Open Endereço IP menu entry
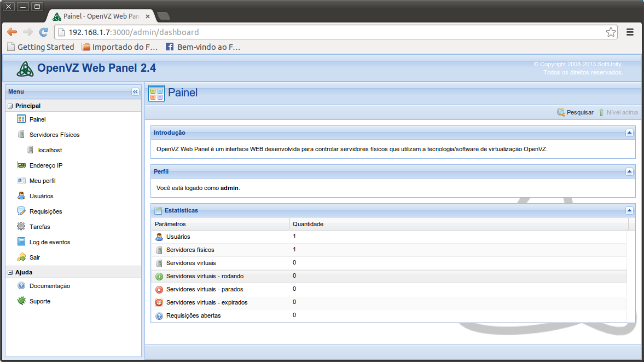The height and width of the screenshot is (362, 644). pyautogui.click(x=46, y=165)
